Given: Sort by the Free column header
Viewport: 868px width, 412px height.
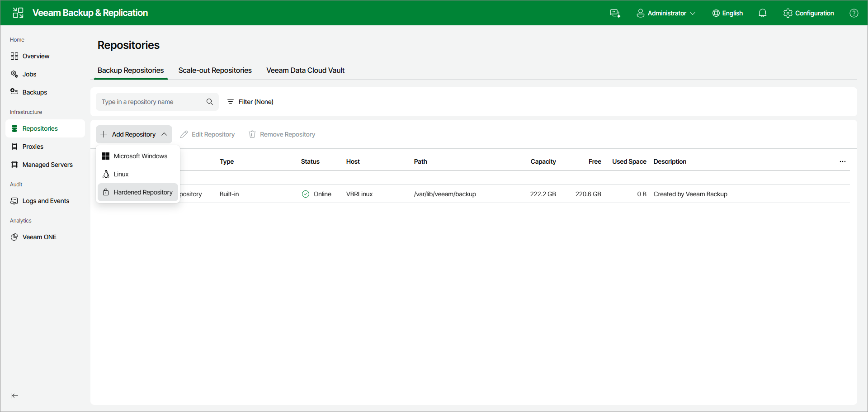Looking at the screenshot, I should [595, 161].
